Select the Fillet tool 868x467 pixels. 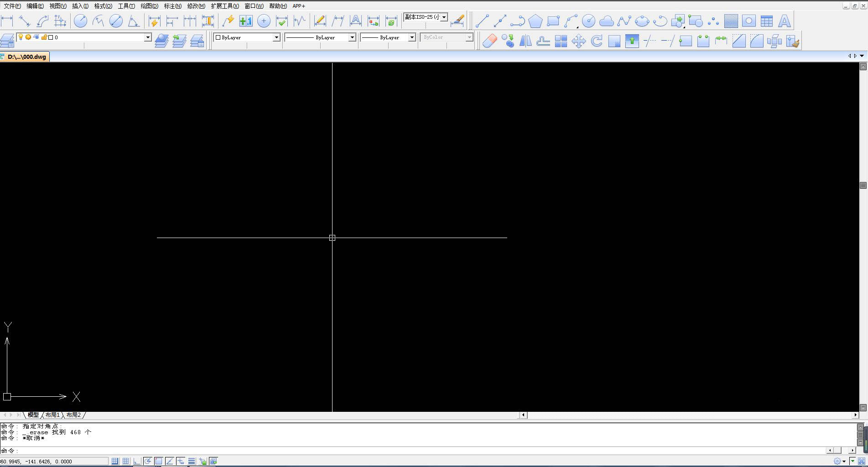757,41
